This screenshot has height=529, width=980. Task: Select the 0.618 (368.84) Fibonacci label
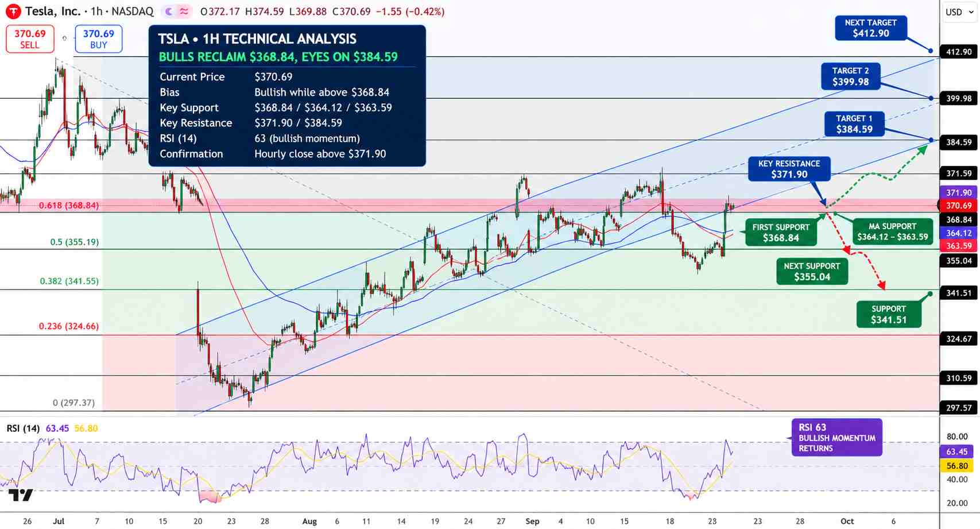tap(69, 206)
